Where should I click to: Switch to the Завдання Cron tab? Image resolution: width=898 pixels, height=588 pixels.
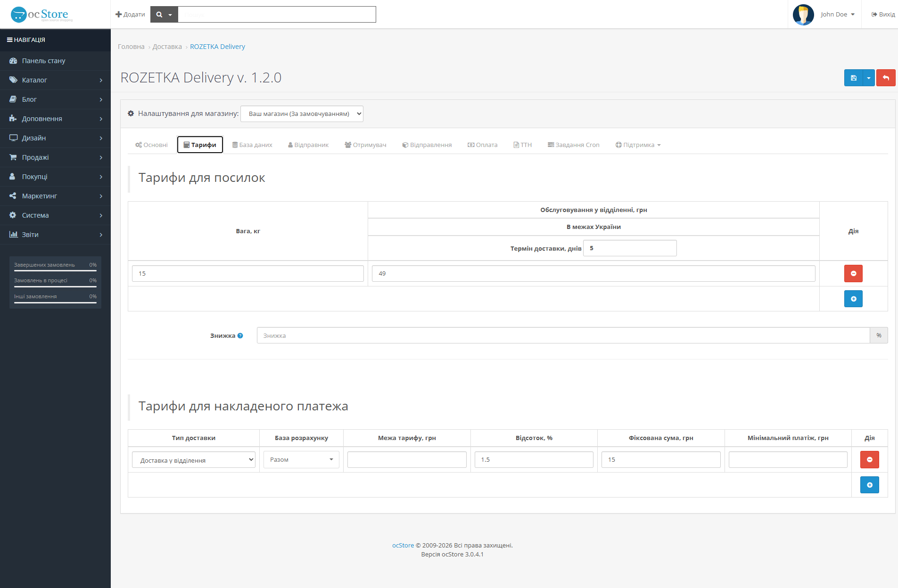tap(574, 145)
